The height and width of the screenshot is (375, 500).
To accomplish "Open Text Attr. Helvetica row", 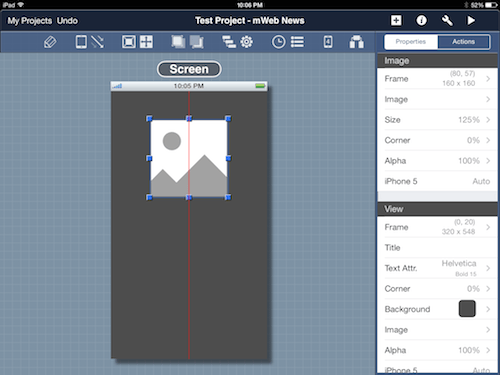I will click(437, 268).
